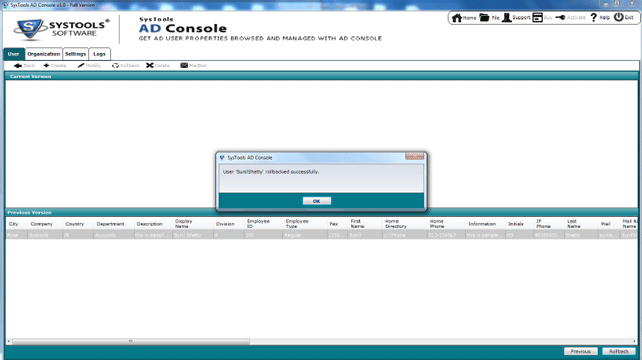Open the Logs tab
This screenshot has width=642, height=360.
click(99, 54)
